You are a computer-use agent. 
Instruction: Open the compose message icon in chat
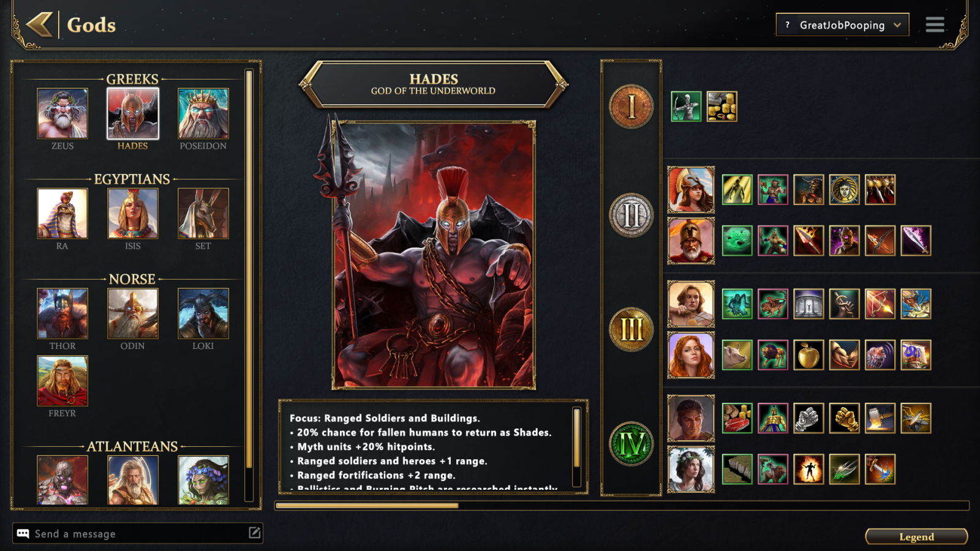[x=254, y=533]
